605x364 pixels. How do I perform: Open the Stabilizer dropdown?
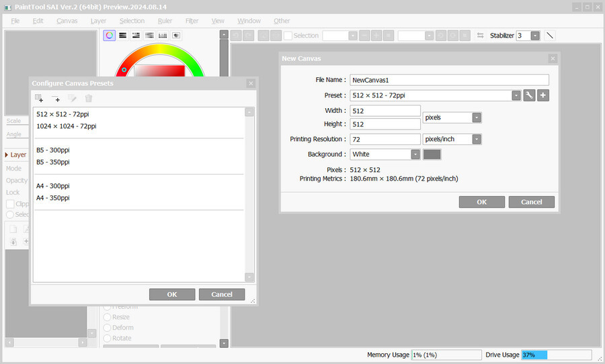[x=535, y=36]
